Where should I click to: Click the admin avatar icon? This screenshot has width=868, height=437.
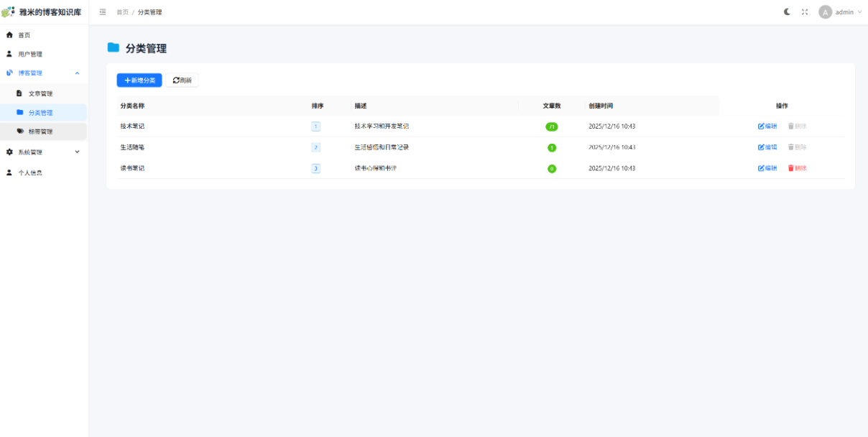[825, 12]
